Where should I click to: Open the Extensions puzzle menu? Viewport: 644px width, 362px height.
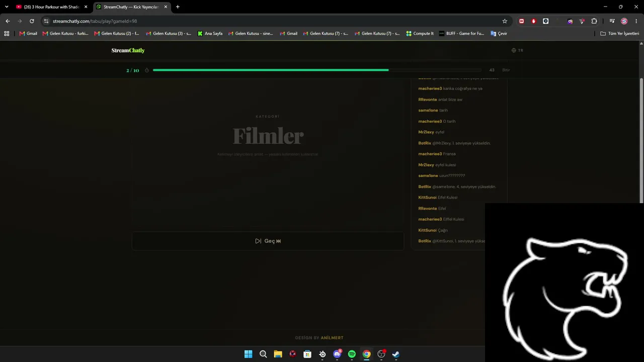pos(594,21)
